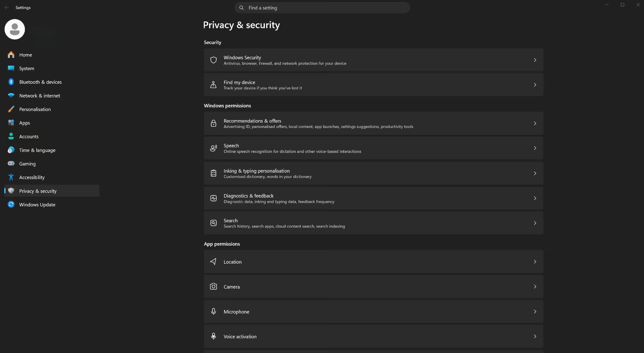Open Recommendations & offers settings
This screenshot has height=353, width=644.
coord(374,123)
